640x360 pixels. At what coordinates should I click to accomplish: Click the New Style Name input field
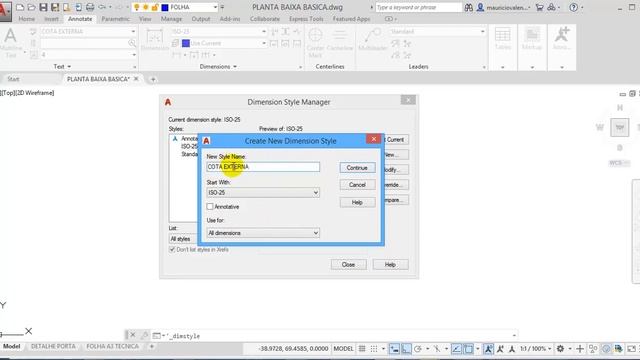[263, 167]
